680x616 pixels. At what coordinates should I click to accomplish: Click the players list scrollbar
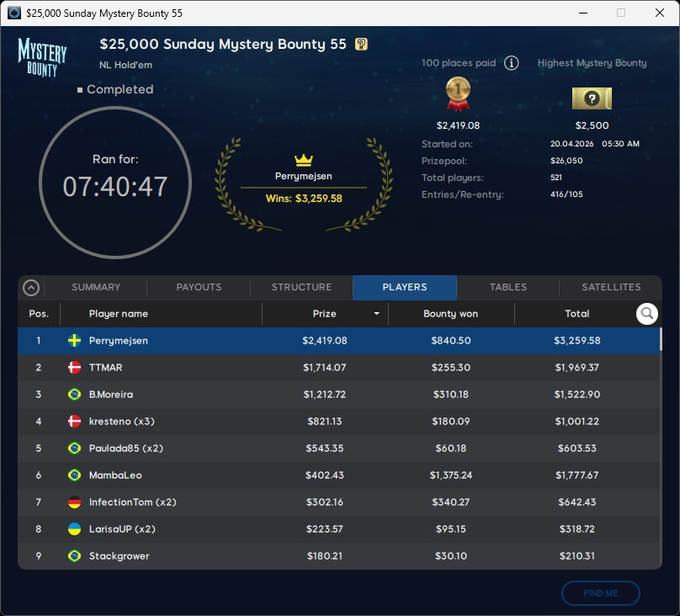pyautogui.click(x=660, y=340)
